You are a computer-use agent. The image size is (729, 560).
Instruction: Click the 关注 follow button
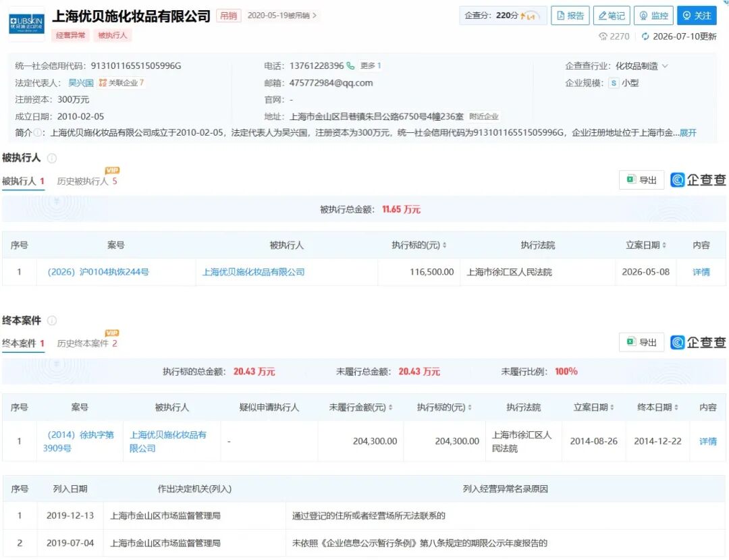tap(697, 16)
